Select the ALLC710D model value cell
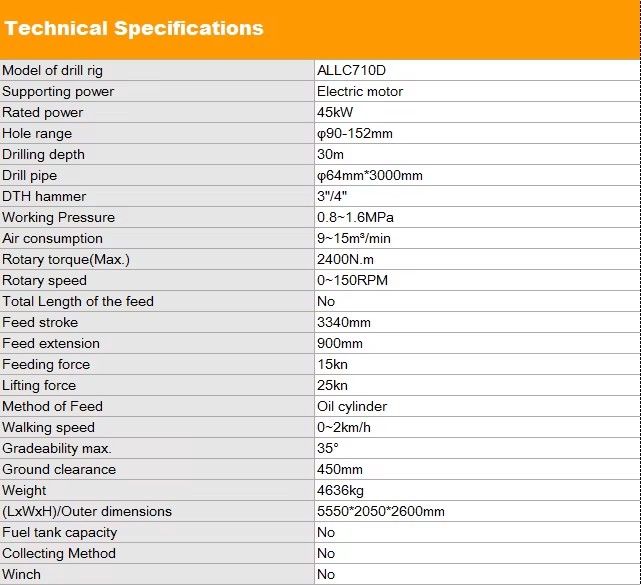Image resolution: width=641 pixels, height=585 pixels. (x=477, y=70)
